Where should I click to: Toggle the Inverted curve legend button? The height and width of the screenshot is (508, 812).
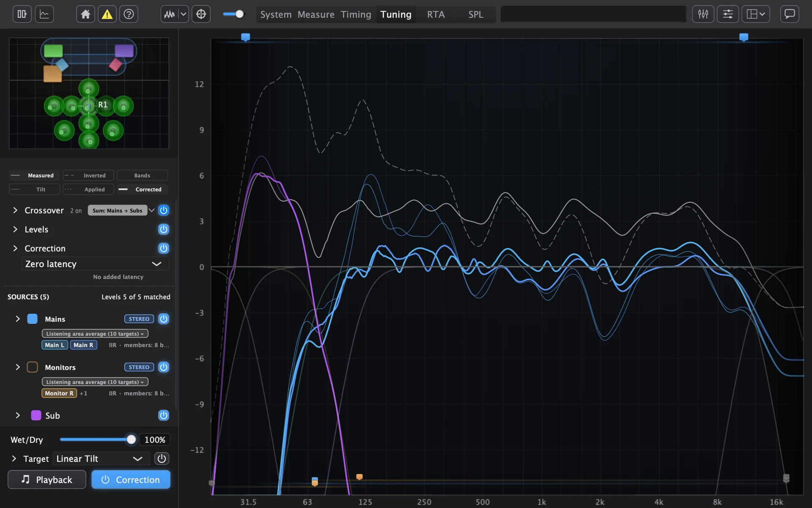point(88,175)
